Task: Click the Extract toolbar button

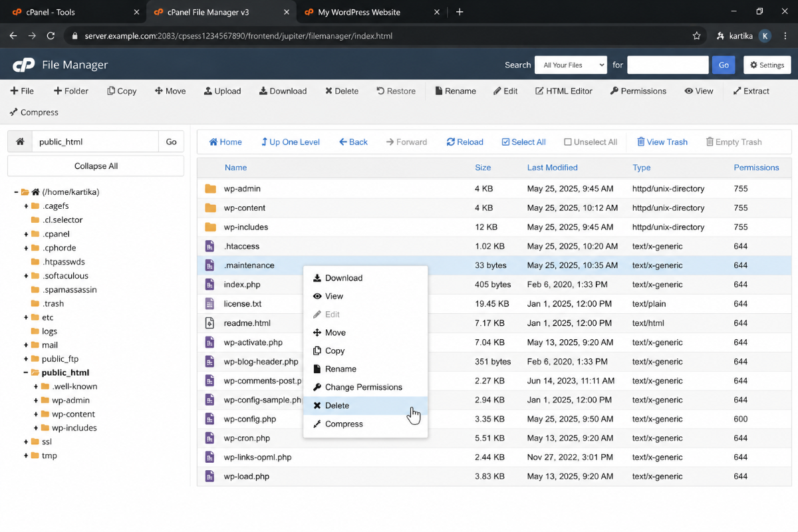Action: 751,91
